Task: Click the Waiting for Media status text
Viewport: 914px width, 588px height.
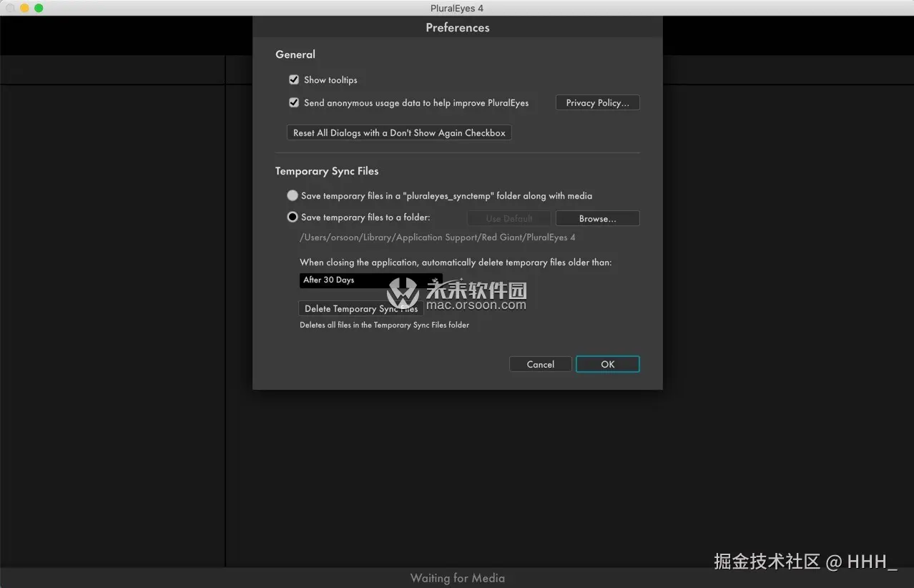Action: (458, 578)
